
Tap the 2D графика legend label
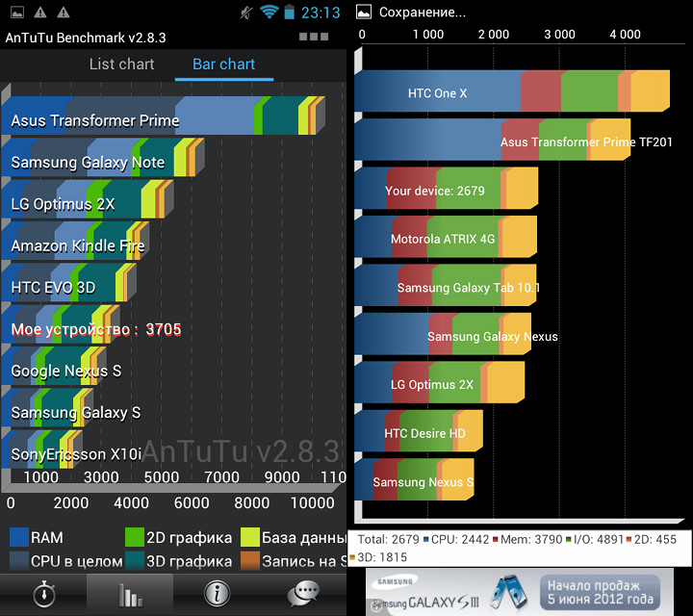[x=190, y=538]
